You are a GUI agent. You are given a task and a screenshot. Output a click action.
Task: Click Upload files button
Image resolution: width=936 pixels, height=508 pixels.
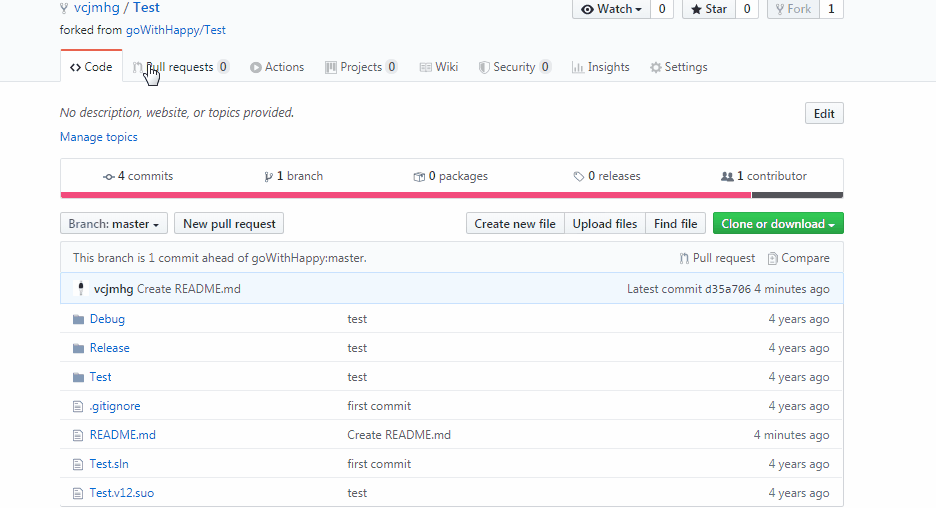pos(605,223)
